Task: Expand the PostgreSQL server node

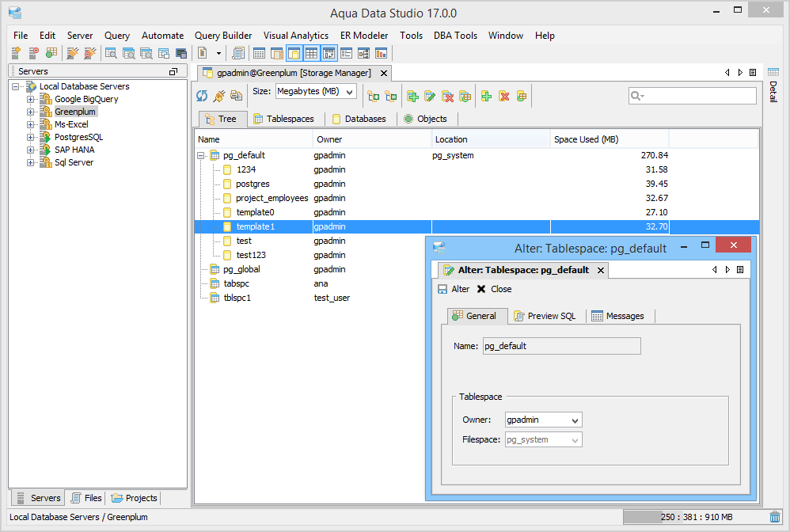Action: click(30, 137)
